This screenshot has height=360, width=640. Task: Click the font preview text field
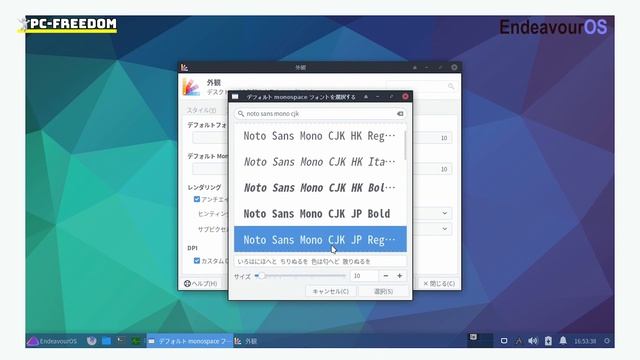point(320,261)
